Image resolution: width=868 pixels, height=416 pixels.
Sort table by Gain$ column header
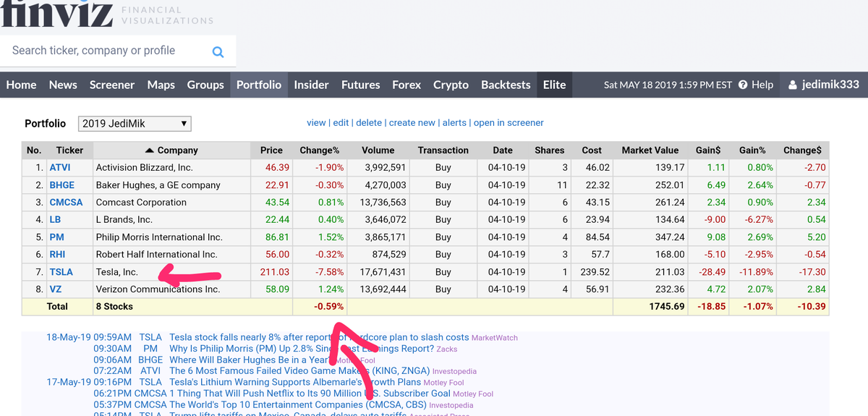point(708,150)
